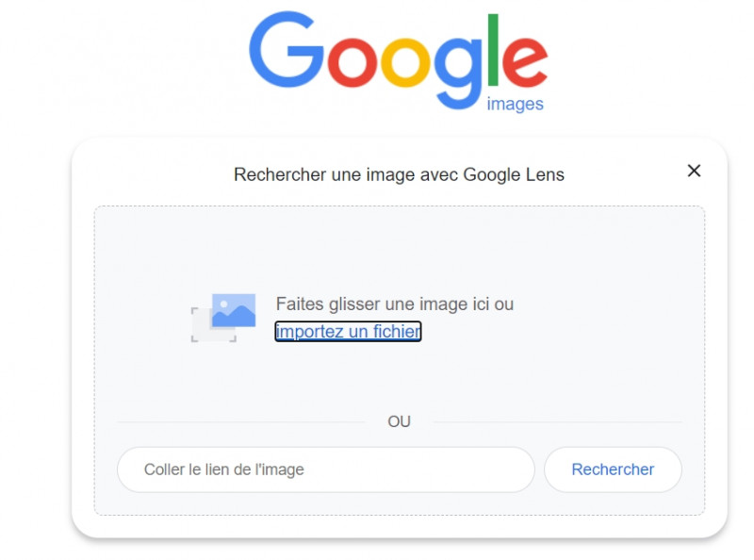
Task: Focus the 'Coller le lien de l'image' field
Action: click(325, 469)
